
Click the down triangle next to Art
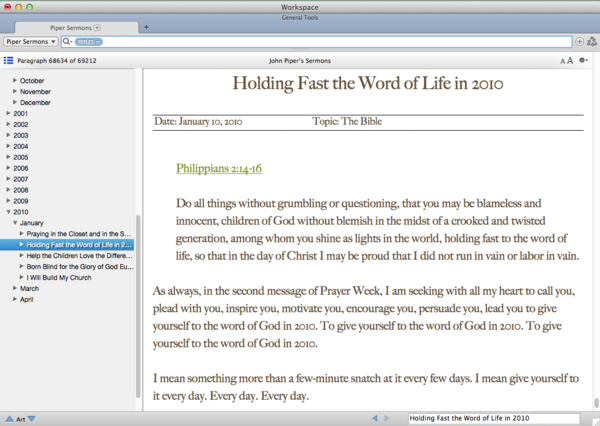pos(32,419)
